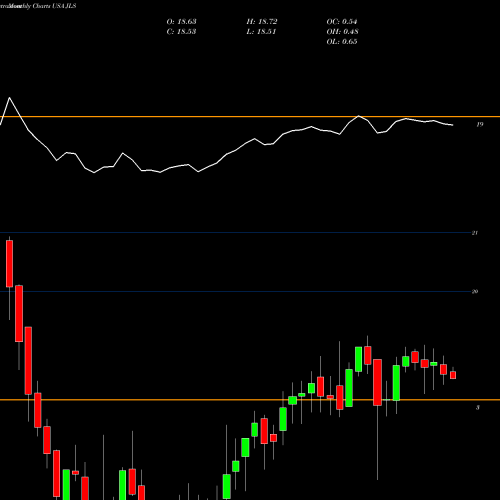Click the 21 price axis label
500x500 pixels.
point(475,233)
